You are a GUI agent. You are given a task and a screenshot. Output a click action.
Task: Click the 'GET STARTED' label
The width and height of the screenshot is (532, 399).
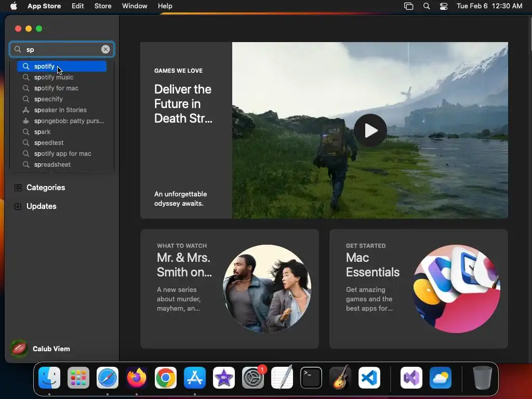coord(366,246)
